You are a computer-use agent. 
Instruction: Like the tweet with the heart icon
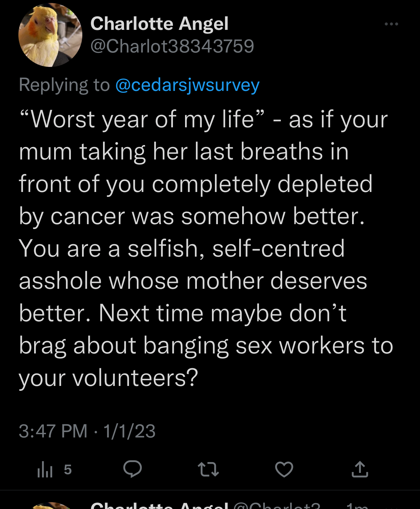284,469
